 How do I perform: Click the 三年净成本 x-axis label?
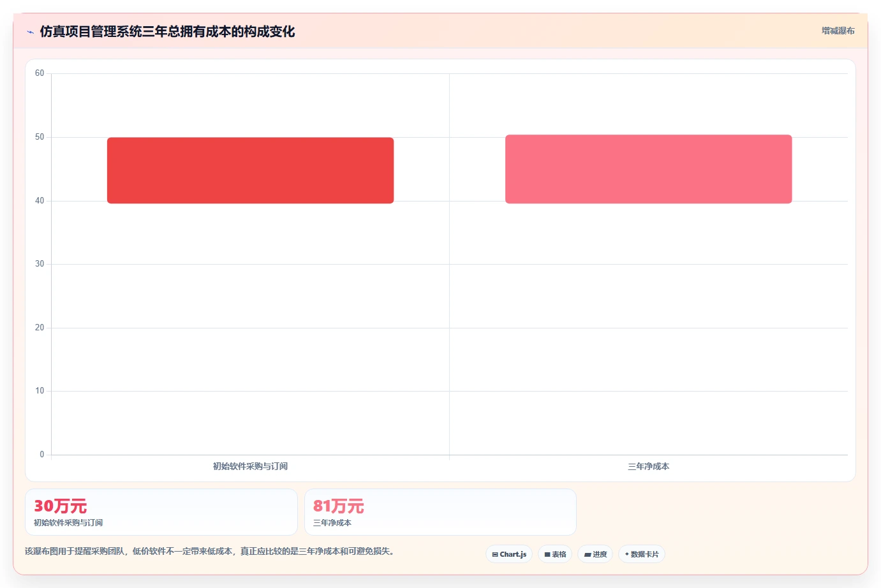(648, 466)
